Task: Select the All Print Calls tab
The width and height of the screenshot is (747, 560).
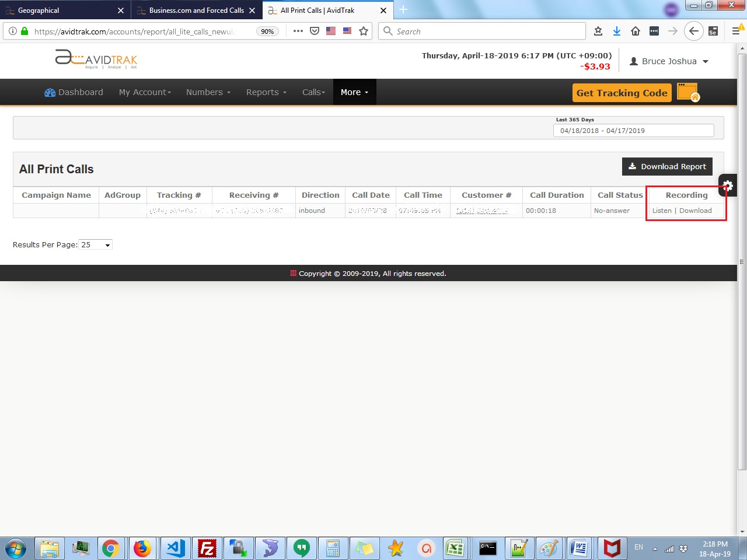Action: click(327, 10)
